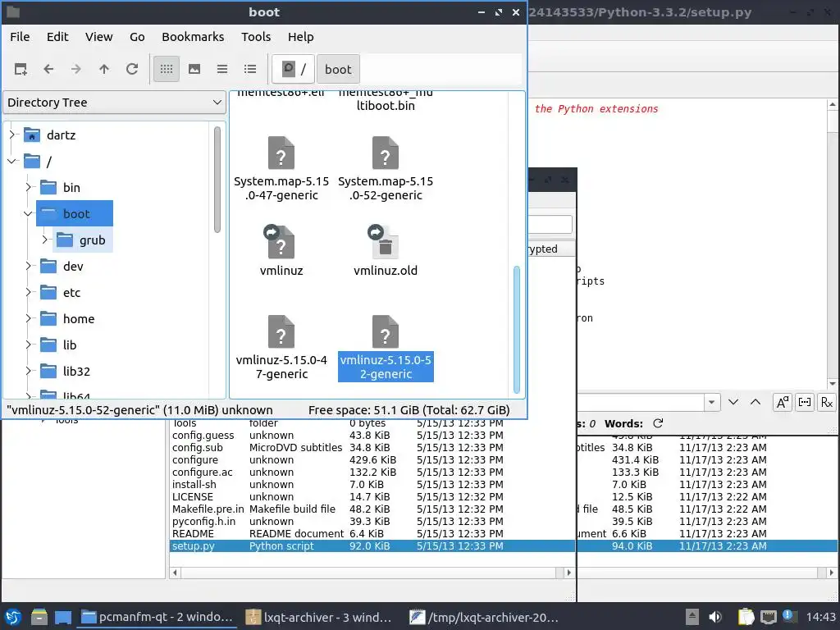The width and height of the screenshot is (840, 630).
Task: Switch to icon view mode
Action: [x=167, y=69]
